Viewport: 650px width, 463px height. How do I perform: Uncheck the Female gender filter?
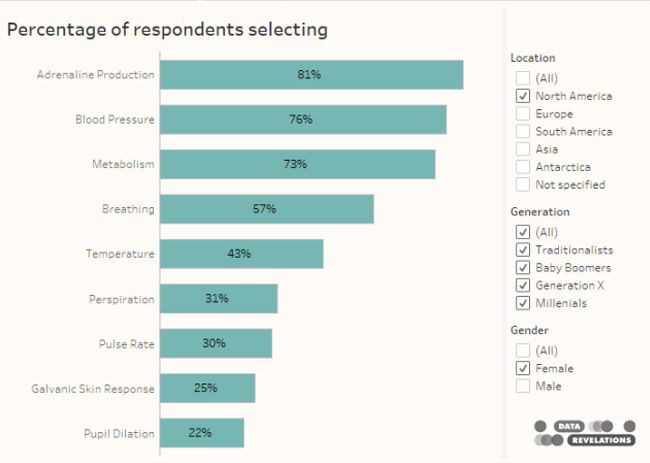click(x=522, y=368)
